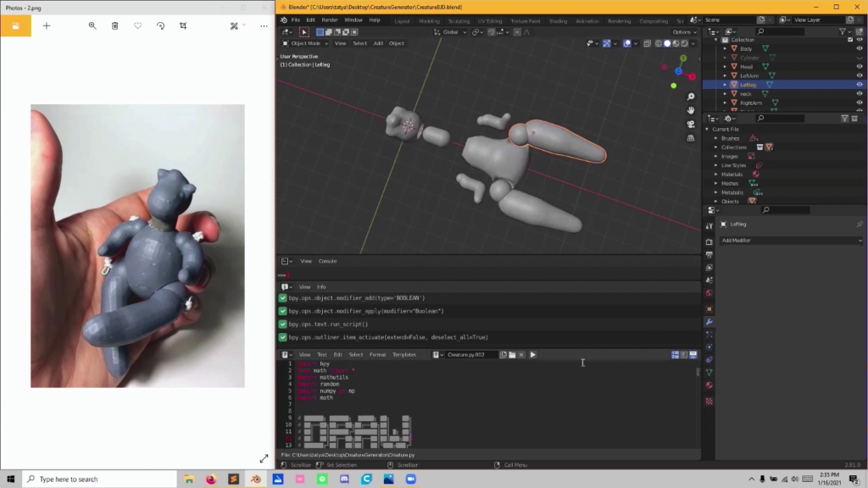The image size is (868, 488).
Task: Open the Photos app more options menu
Action: pos(264,26)
